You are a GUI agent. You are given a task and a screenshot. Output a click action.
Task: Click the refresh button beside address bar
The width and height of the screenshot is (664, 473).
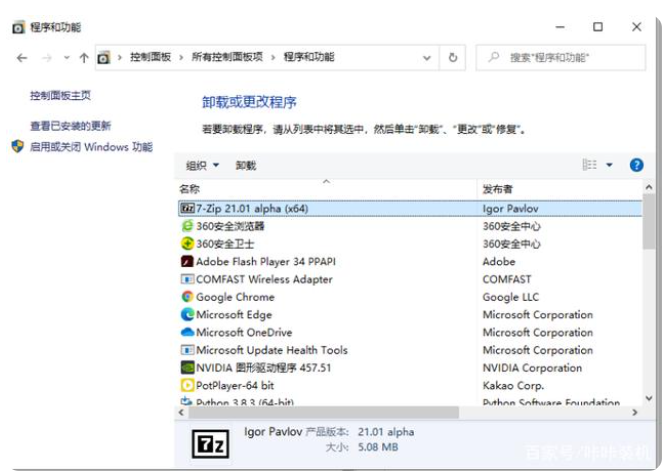tap(453, 58)
